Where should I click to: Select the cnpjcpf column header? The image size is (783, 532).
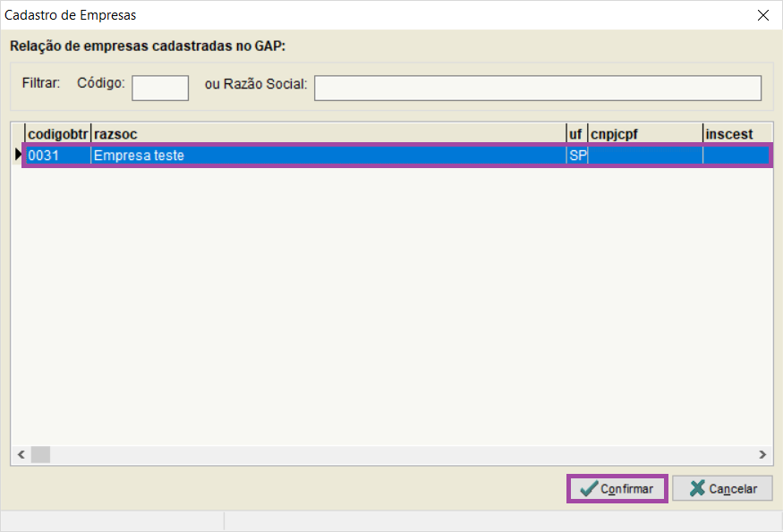click(644, 133)
